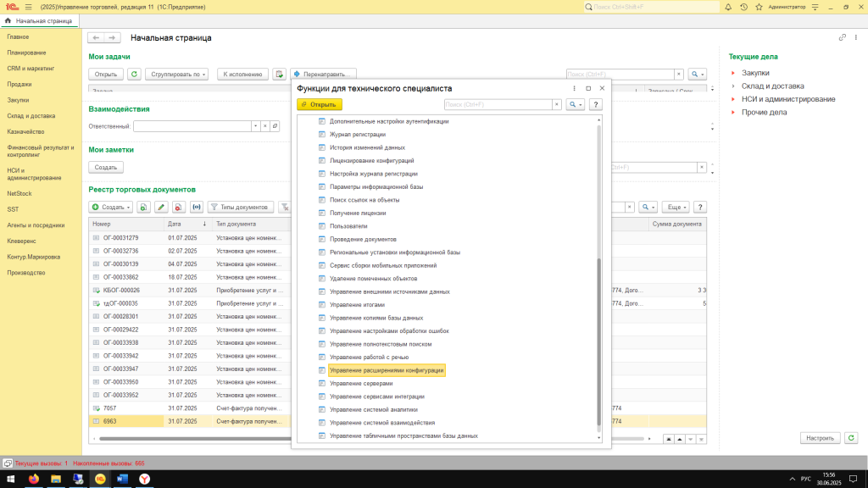Select Управление итогами in the list
Viewport: 868px width, 488px height.
[357, 305]
